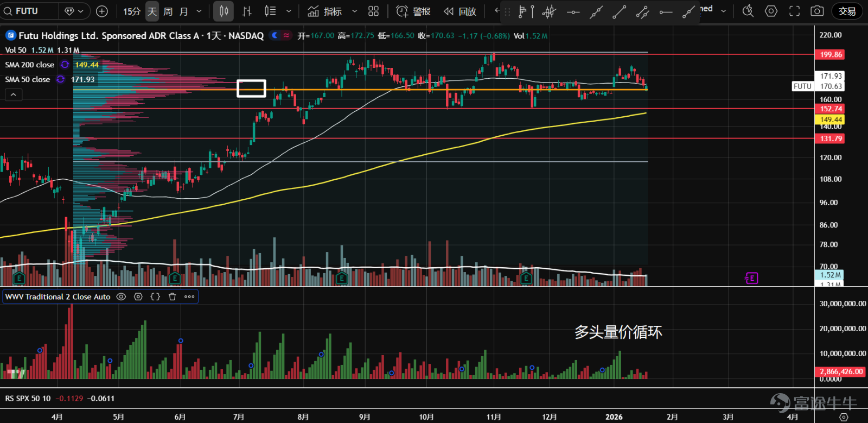Open the diamond dropdown next to FUTU
Image resolution: width=868 pixels, height=423 pixels.
tap(74, 11)
